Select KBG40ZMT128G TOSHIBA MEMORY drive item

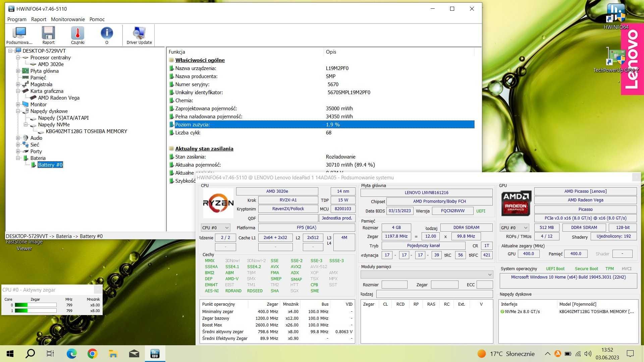(87, 131)
